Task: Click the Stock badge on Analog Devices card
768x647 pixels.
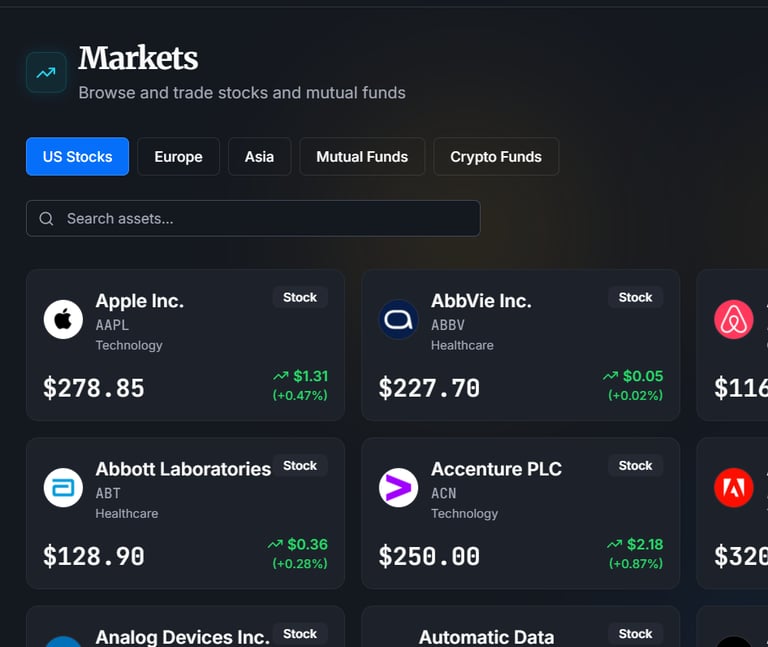Action: 300,634
